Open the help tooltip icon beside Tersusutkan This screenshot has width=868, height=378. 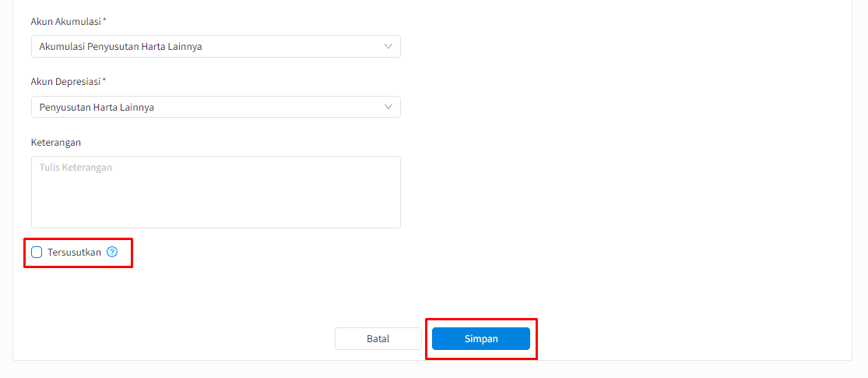[112, 253]
